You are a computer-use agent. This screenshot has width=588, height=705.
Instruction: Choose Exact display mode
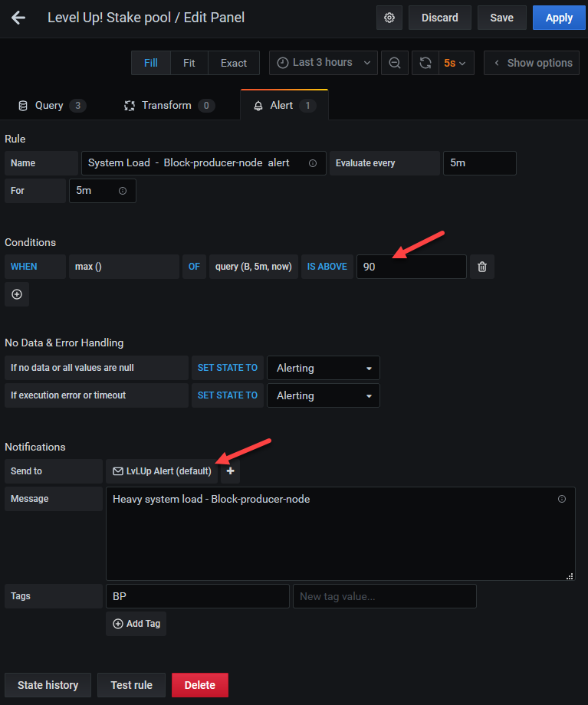pyautogui.click(x=234, y=63)
